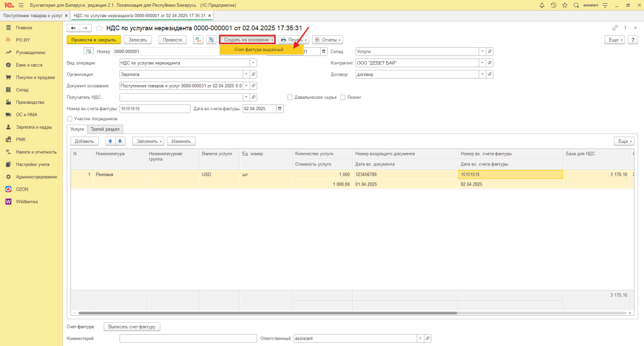
Task: Open favorites star in title bar
Action: coord(565,5)
